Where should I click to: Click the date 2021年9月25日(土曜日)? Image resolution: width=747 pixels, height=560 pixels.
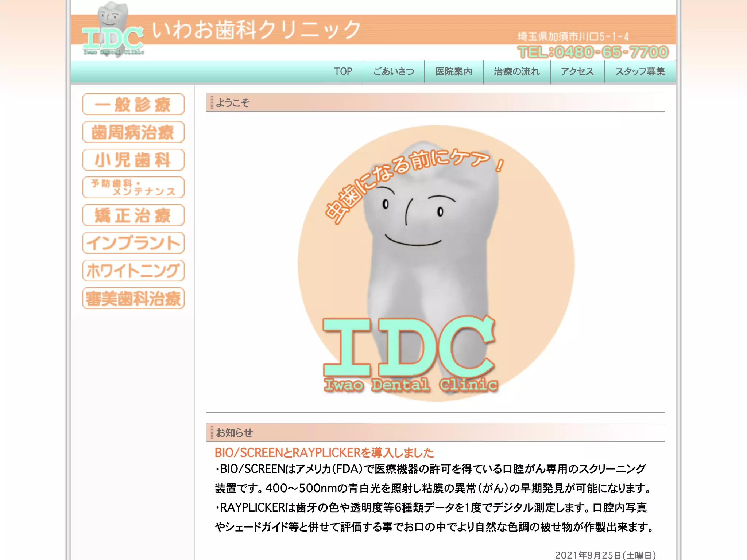click(x=605, y=555)
